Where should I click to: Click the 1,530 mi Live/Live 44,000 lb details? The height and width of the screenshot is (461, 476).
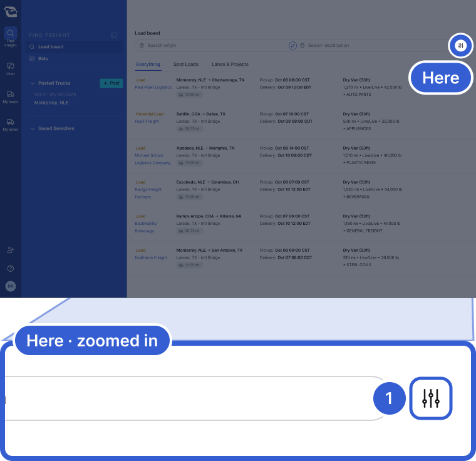click(373, 190)
